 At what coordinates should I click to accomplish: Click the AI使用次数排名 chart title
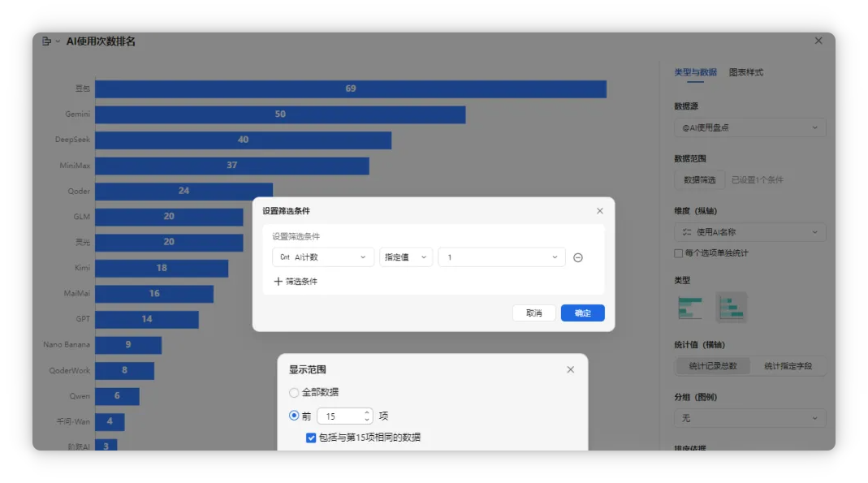pyautogui.click(x=101, y=41)
